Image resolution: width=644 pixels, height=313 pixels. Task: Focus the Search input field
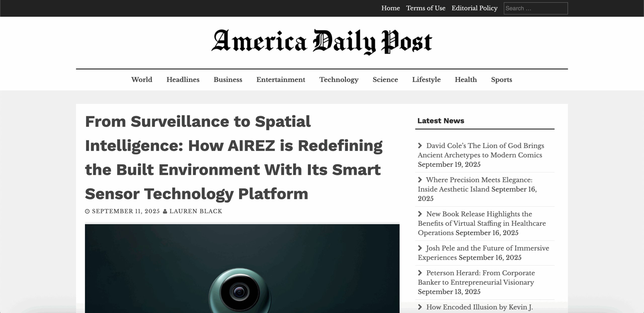[536, 8]
